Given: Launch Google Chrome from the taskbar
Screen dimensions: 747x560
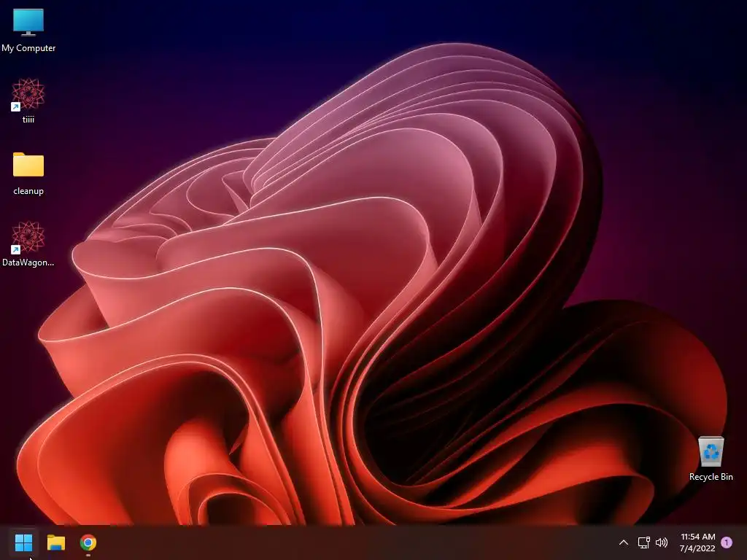Looking at the screenshot, I should [88, 542].
